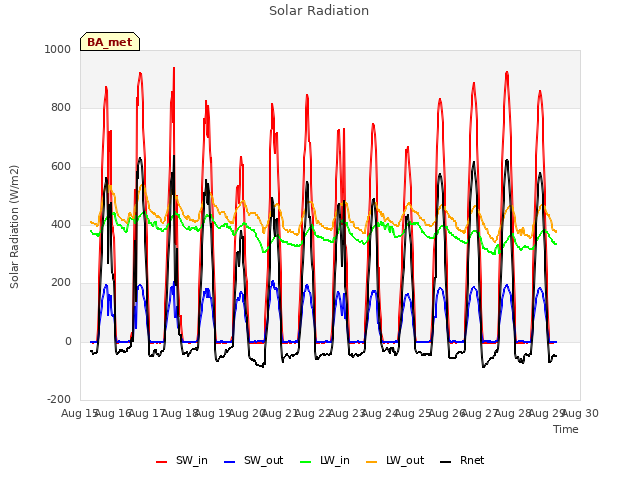The height and width of the screenshot is (480, 640).
Task: Click the orange LW_out legend swatch
Action: (371, 462)
